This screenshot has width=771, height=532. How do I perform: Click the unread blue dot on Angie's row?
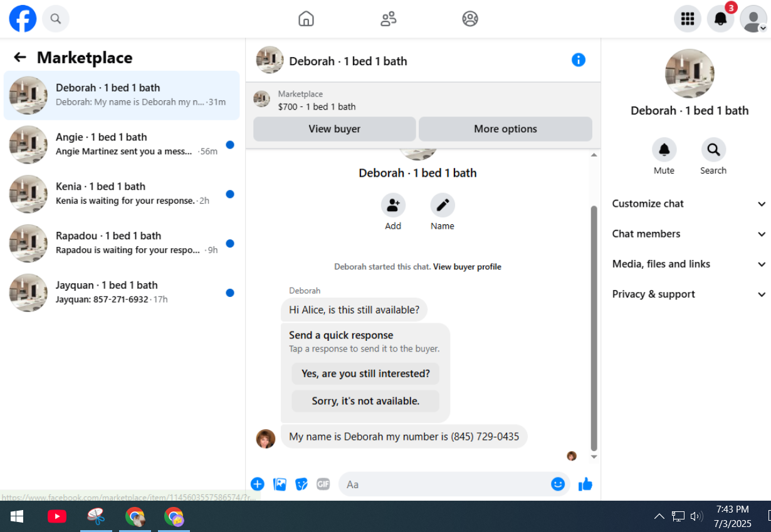click(230, 145)
